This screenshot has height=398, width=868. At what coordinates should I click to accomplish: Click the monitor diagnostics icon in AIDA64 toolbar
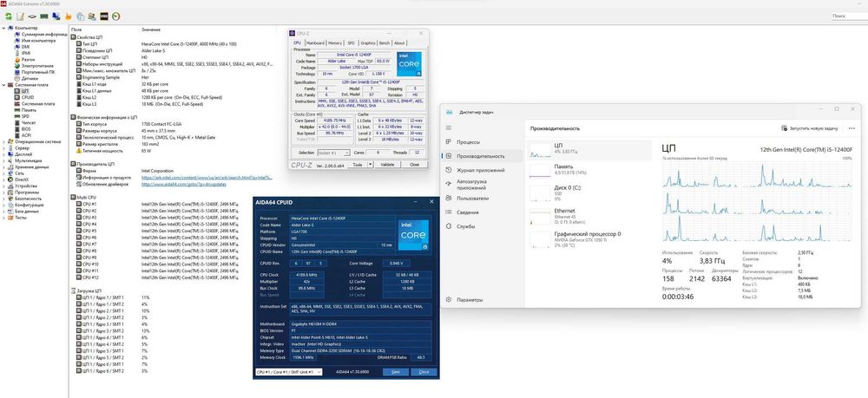[56, 16]
